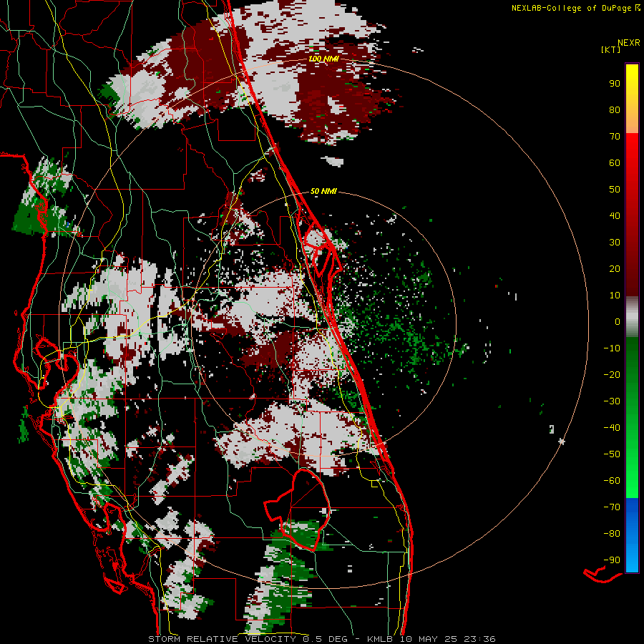Viewport: 644px width, 644px height.
Task: Click the 30 value on velocity scale
Action: pos(615,243)
